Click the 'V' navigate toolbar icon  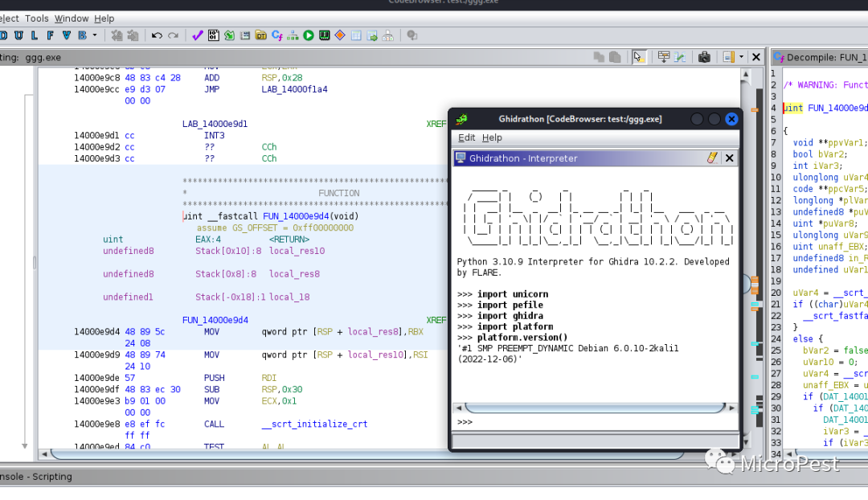(x=67, y=35)
